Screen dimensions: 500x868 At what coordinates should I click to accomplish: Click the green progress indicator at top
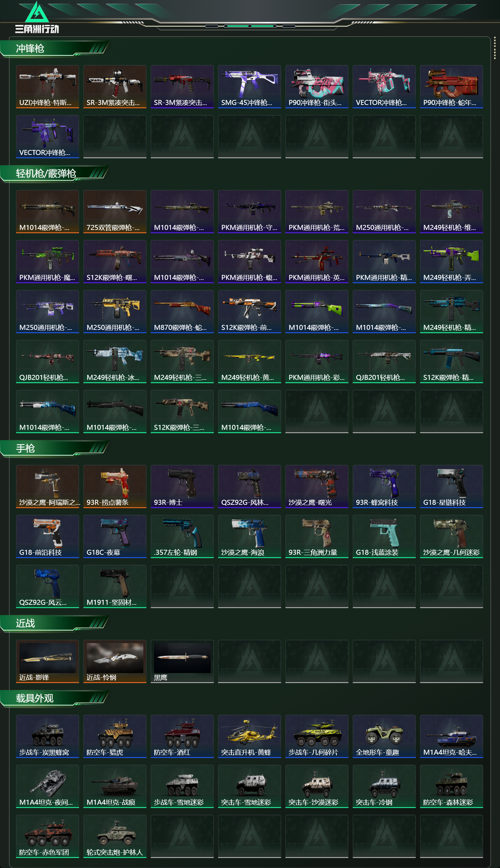[250, 26]
